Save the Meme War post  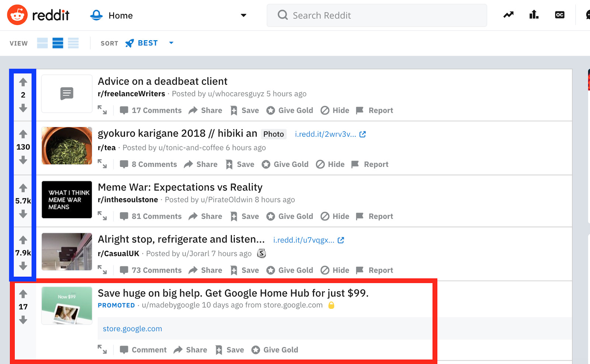(244, 216)
